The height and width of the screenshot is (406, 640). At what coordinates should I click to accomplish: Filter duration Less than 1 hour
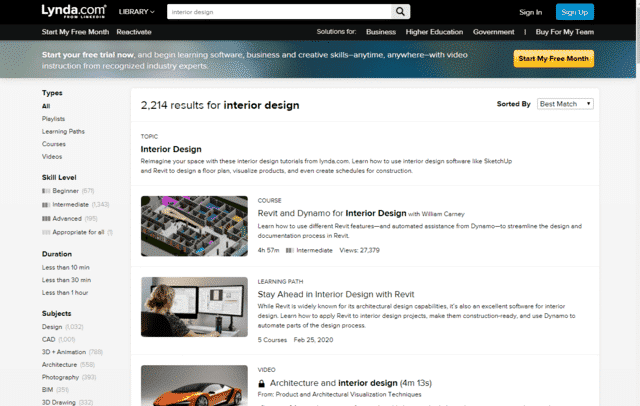tap(65, 293)
